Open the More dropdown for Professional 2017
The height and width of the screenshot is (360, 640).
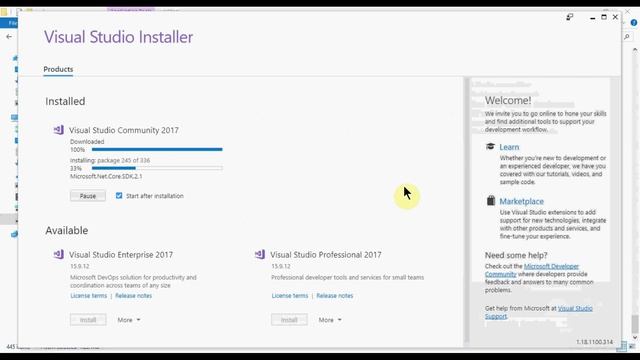tap(330, 320)
